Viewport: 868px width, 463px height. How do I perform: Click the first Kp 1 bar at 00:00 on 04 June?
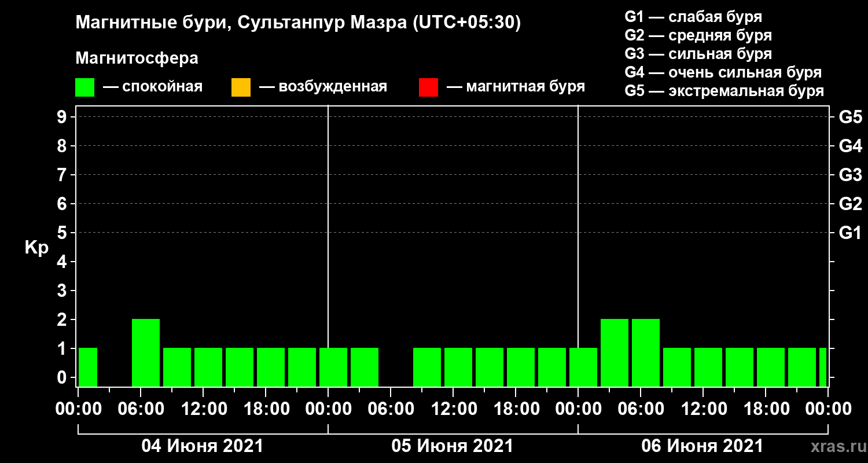coord(88,367)
